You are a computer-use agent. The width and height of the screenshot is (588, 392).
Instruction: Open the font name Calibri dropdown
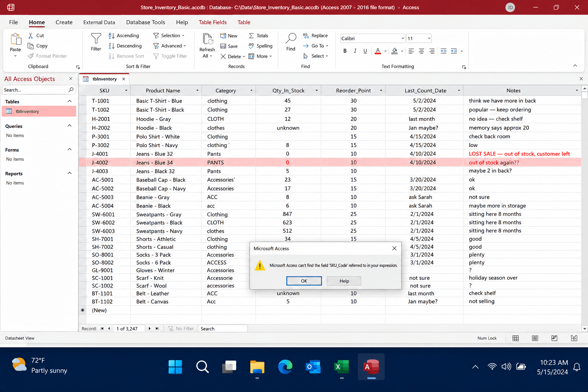pyautogui.click(x=403, y=38)
